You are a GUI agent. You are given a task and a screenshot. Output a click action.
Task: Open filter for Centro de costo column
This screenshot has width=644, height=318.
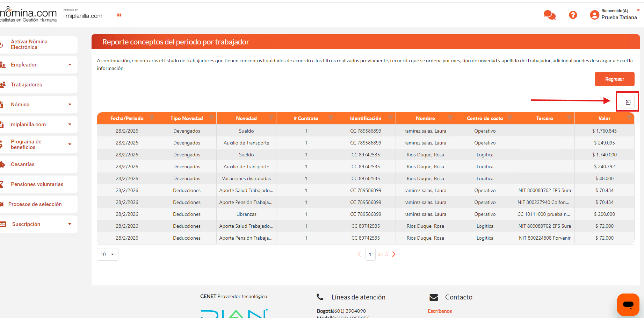click(510, 118)
